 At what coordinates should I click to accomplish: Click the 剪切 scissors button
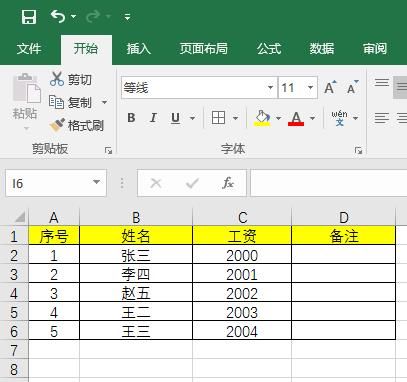71,79
